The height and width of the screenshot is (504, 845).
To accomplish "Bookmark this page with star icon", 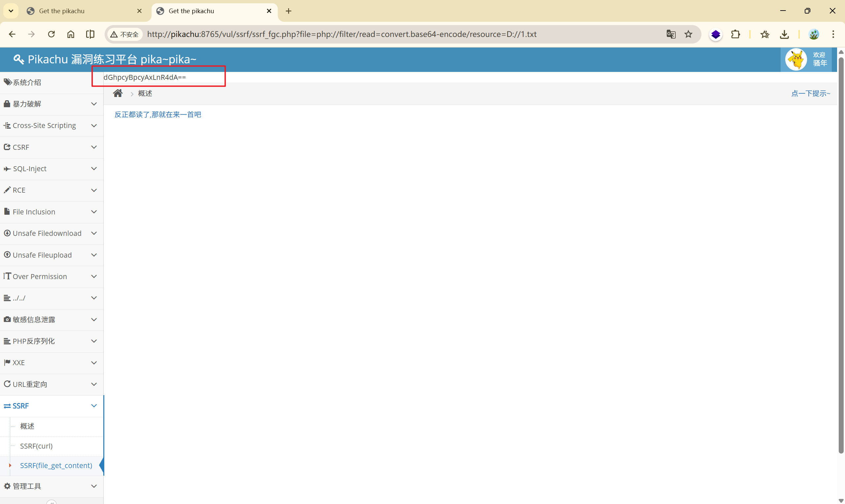I will 688,34.
